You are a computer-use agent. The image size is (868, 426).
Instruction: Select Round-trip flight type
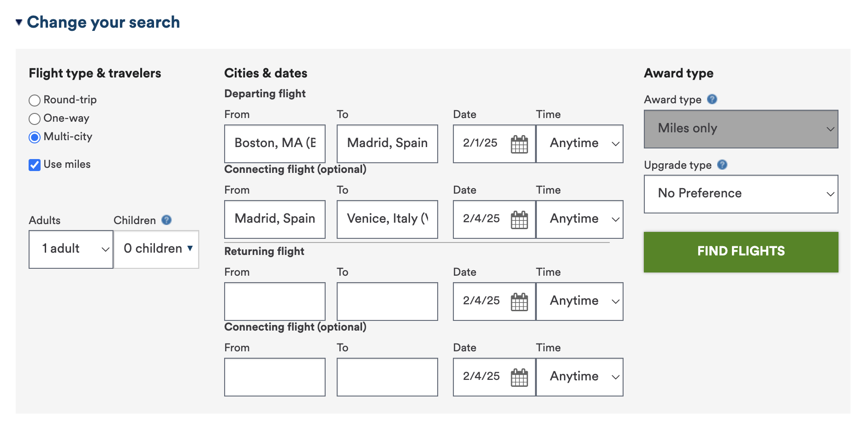35,100
